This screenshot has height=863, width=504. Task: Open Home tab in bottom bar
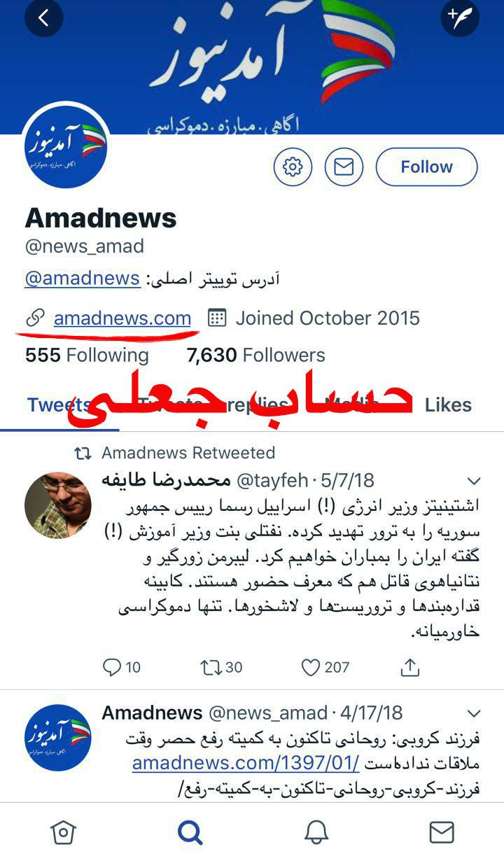point(63,832)
